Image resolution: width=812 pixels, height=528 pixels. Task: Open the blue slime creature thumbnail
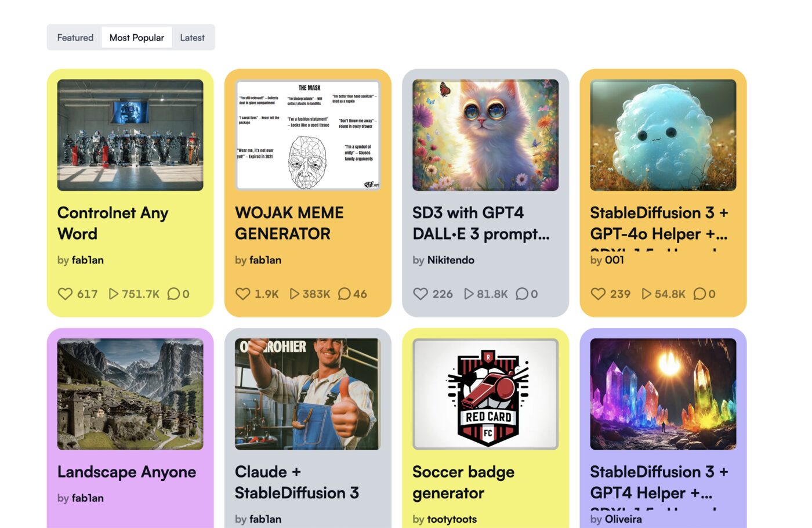point(663,135)
